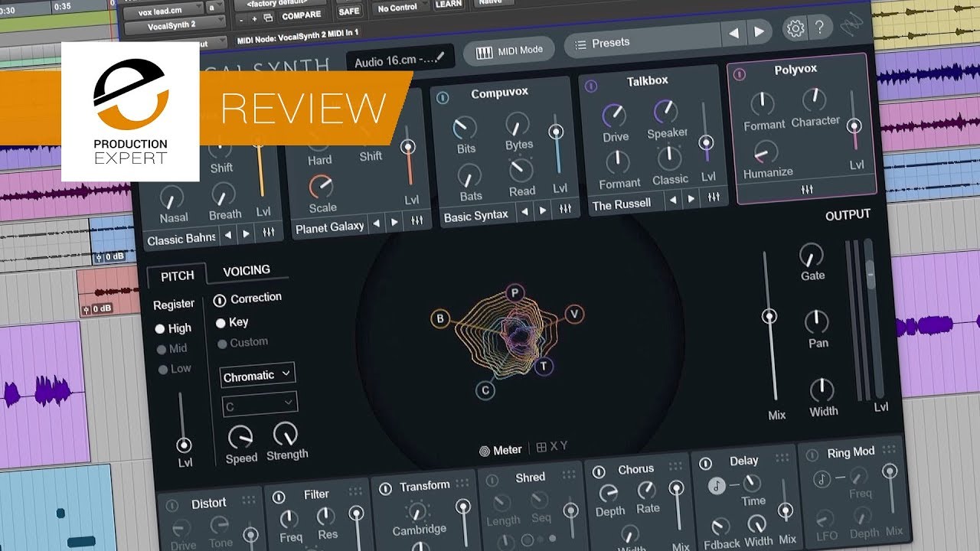Select next preset after Basic Syntax
The height and width of the screenshot is (551, 980).
544,210
